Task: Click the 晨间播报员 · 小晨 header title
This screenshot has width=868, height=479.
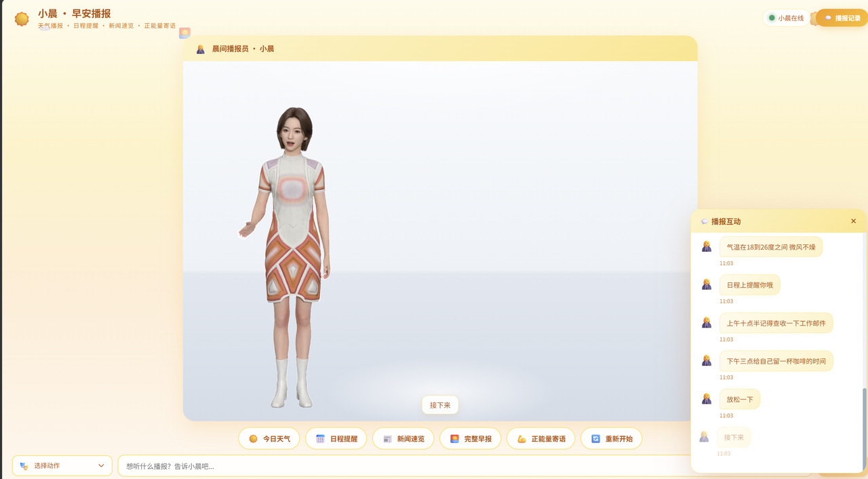Action: [x=243, y=49]
